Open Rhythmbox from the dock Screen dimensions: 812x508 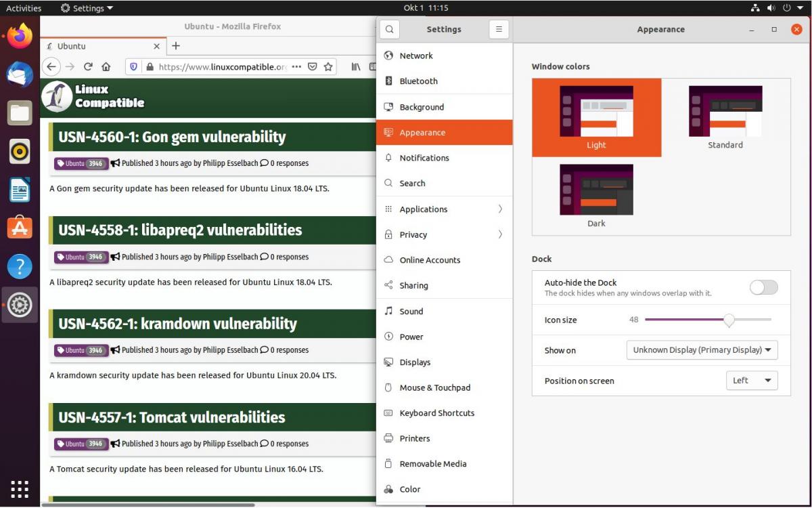(20, 151)
